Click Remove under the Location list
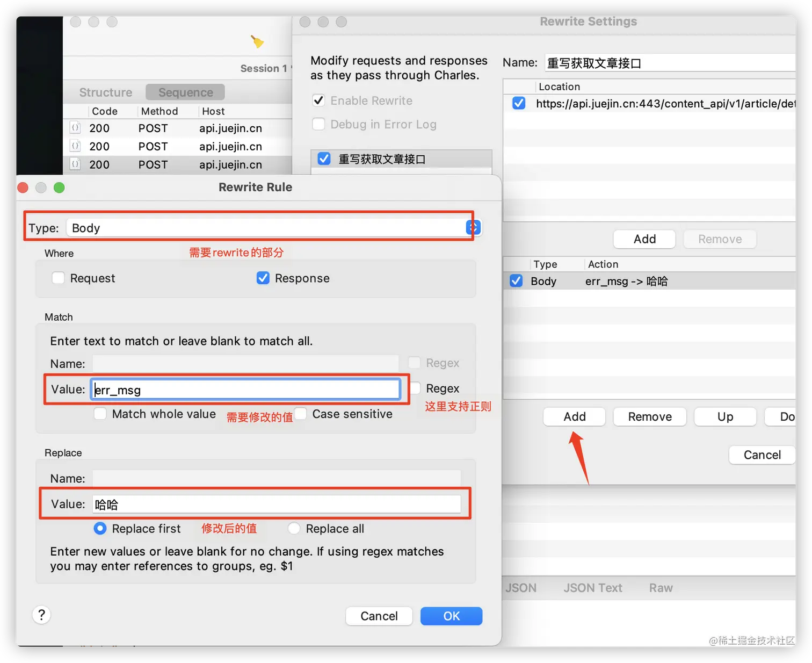The image size is (812, 663). (720, 239)
